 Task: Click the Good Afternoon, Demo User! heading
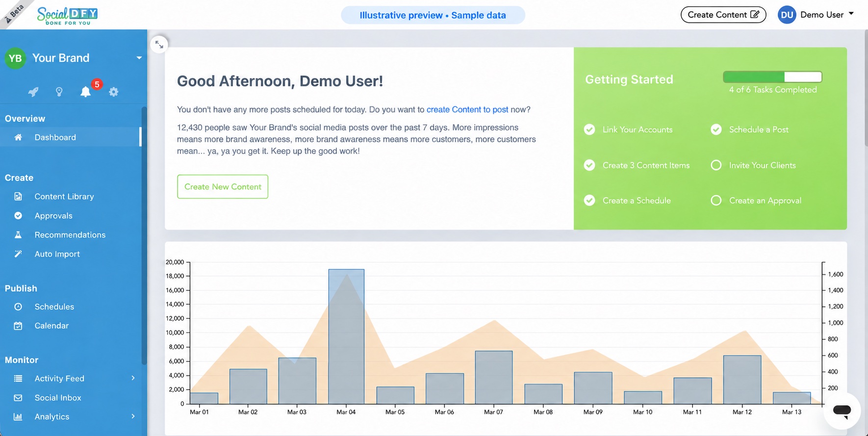(280, 81)
